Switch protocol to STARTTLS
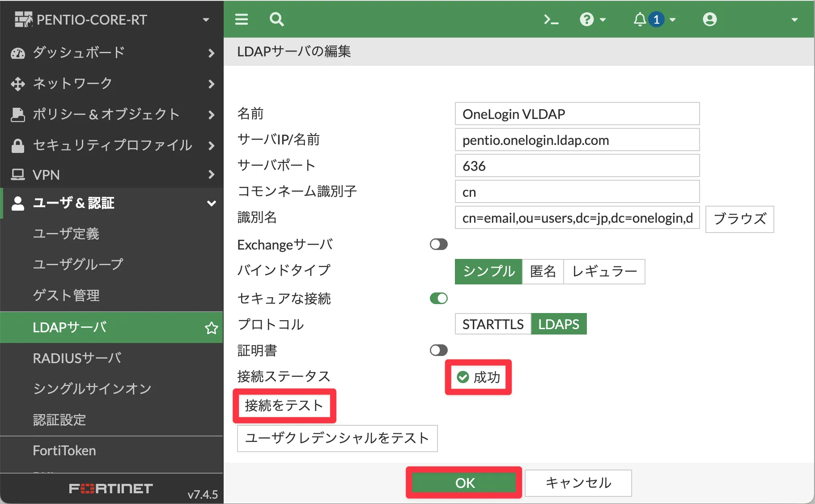Screen dimensions: 815x504 tap(492, 324)
